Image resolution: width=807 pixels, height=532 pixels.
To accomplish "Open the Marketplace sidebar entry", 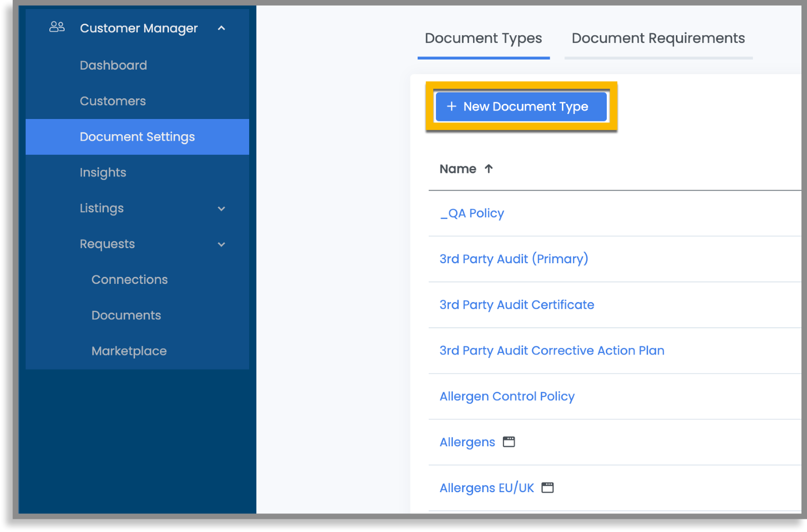I will point(129,351).
